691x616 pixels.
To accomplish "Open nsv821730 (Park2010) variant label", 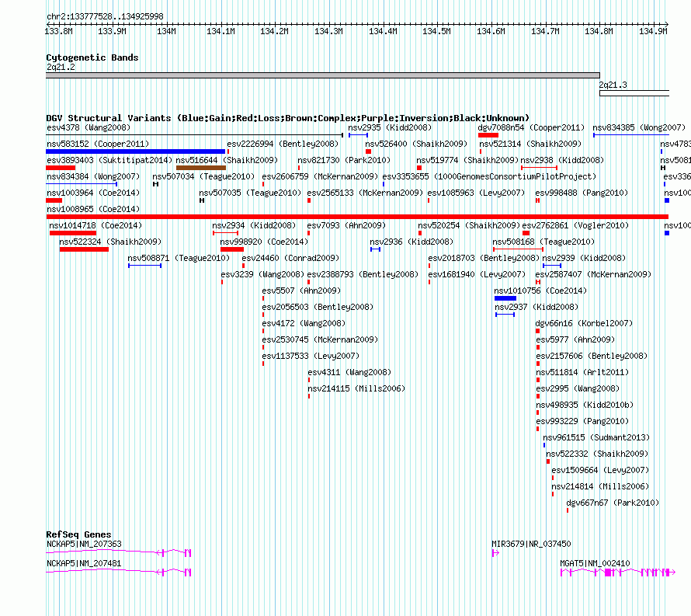I will [x=344, y=160].
